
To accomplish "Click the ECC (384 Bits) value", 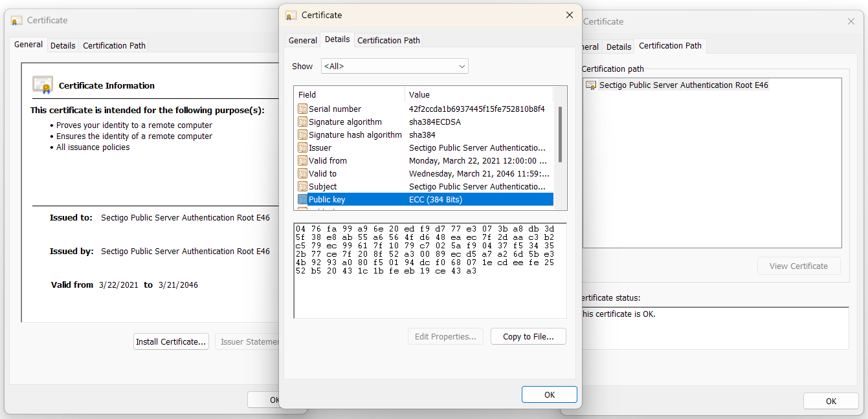I will click(x=436, y=199).
